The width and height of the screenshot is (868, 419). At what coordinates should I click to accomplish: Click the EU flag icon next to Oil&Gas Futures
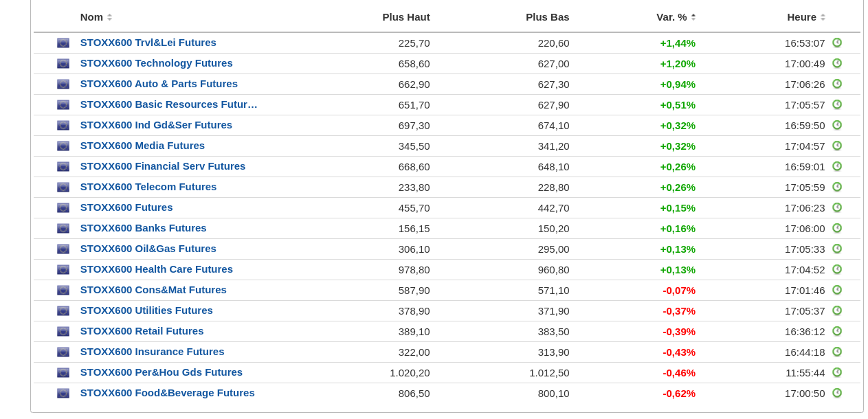click(63, 249)
